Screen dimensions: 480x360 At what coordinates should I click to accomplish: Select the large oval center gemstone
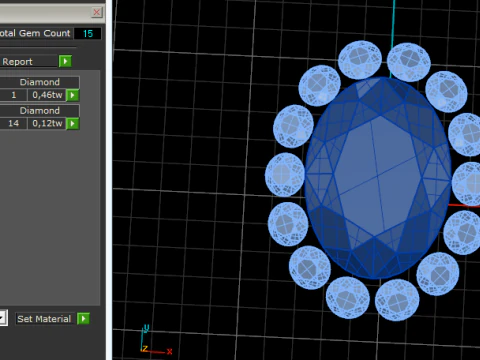378,178
